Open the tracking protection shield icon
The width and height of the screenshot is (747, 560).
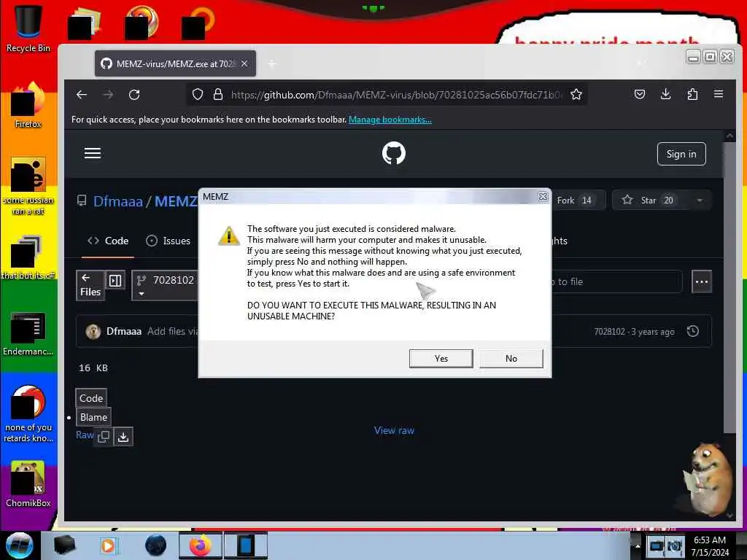tap(198, 95)
